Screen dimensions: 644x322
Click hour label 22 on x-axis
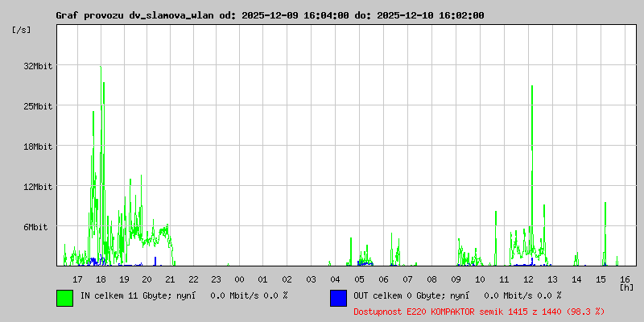193,279
